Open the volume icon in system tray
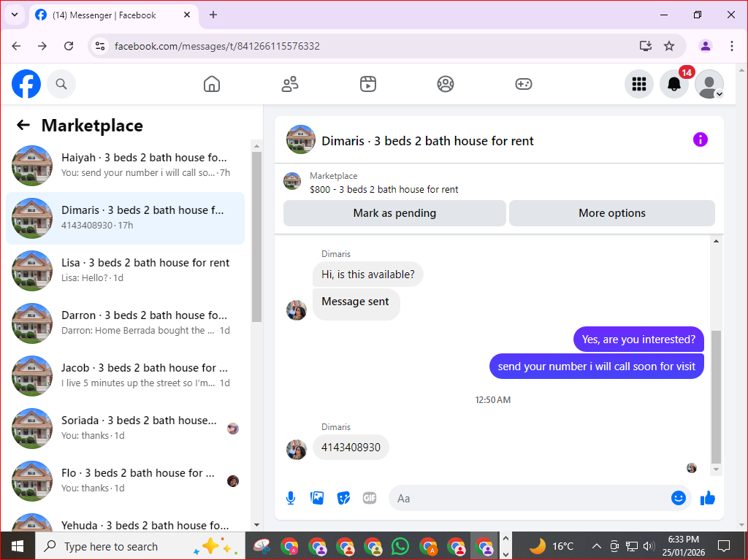 click(649, 546)
